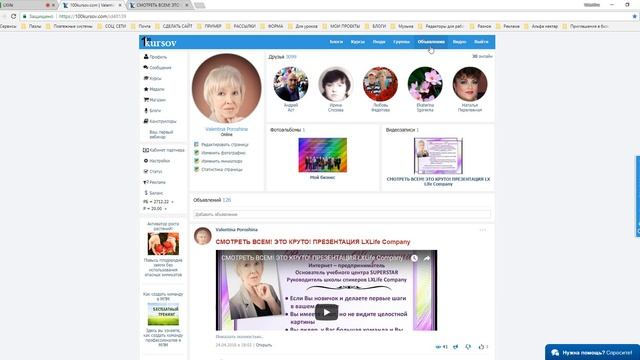This screenshot has height=360, width=640.
Task: Click the Статус checkmark icon in sidebar
Action: coord(146,171)
